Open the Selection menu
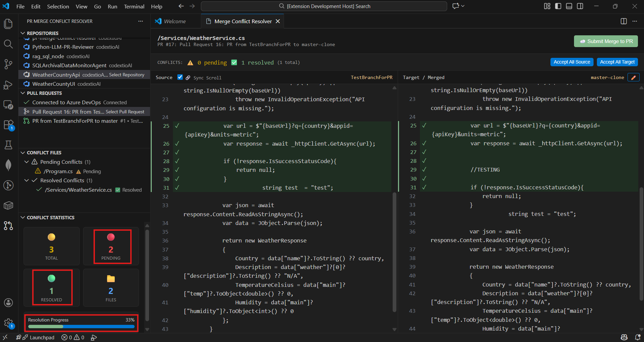 tap(58, 6)
